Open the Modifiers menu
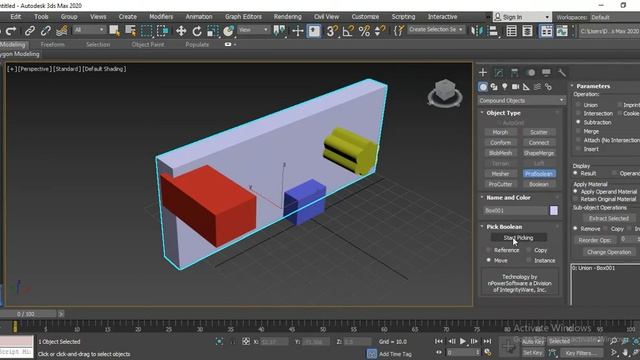This screenshot has width=640, height=360. (x=161, y=17)
